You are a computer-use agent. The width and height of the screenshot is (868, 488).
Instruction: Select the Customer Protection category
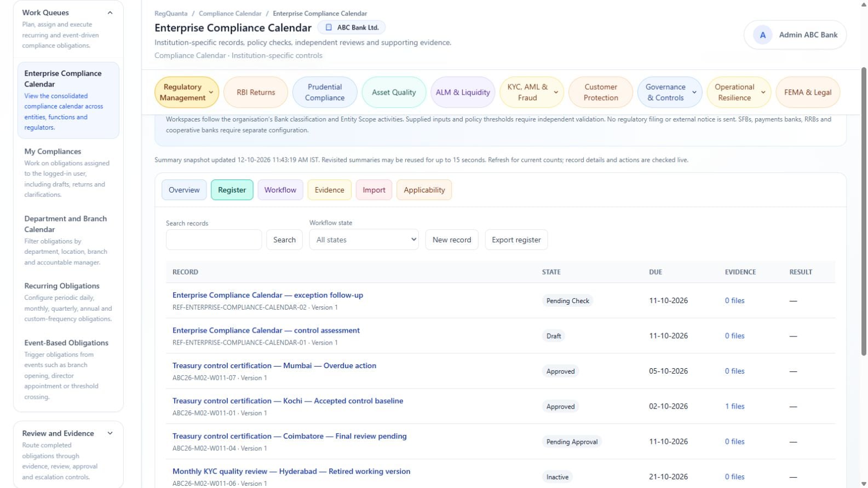(x=601, y=92)
